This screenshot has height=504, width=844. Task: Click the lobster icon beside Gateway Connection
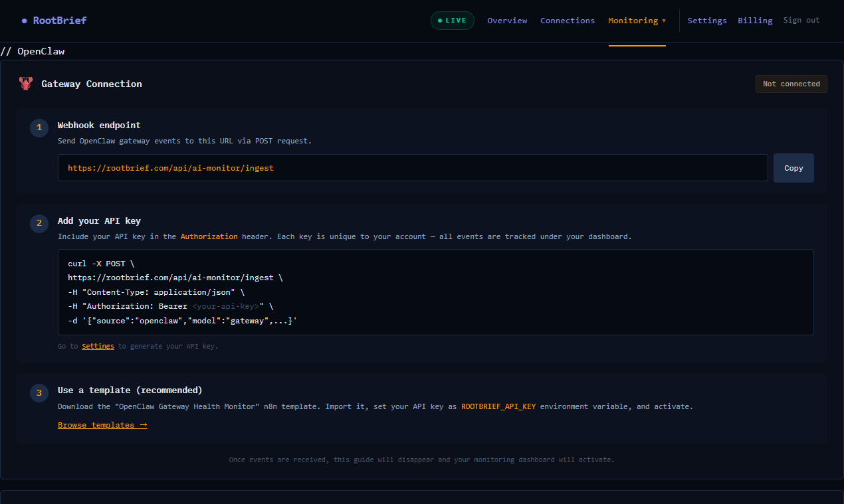pos(26,84)
